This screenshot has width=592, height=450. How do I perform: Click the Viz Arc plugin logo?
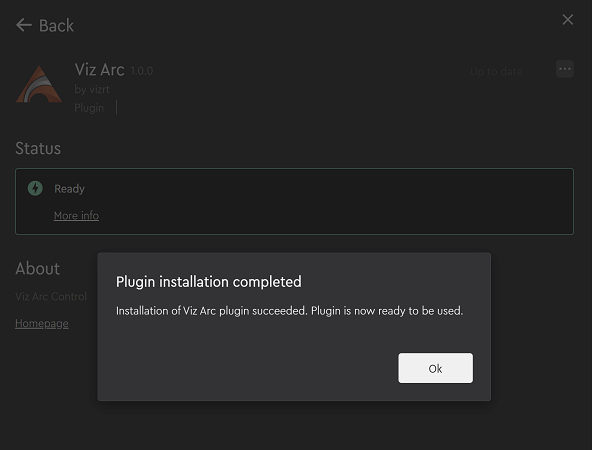click(39, 84)
